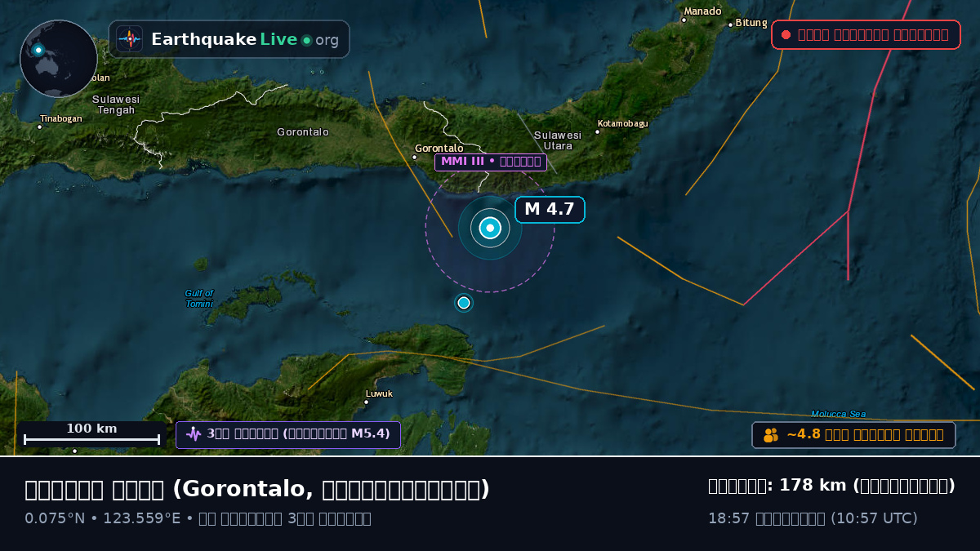Viewport: 980px width, 551px height.
Task: Click the M 4.7 magnitude label
Action: pyautogui.click(x=550, y=210)
